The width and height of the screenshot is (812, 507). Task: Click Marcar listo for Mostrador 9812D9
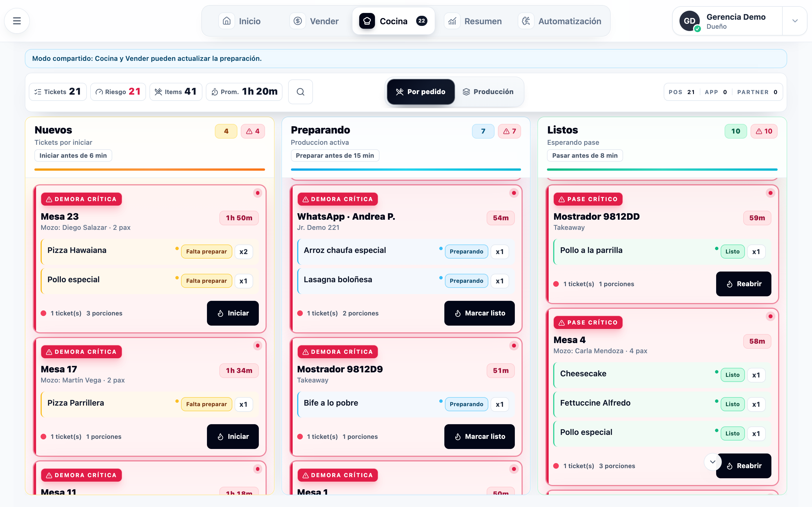tap(479, 436)
